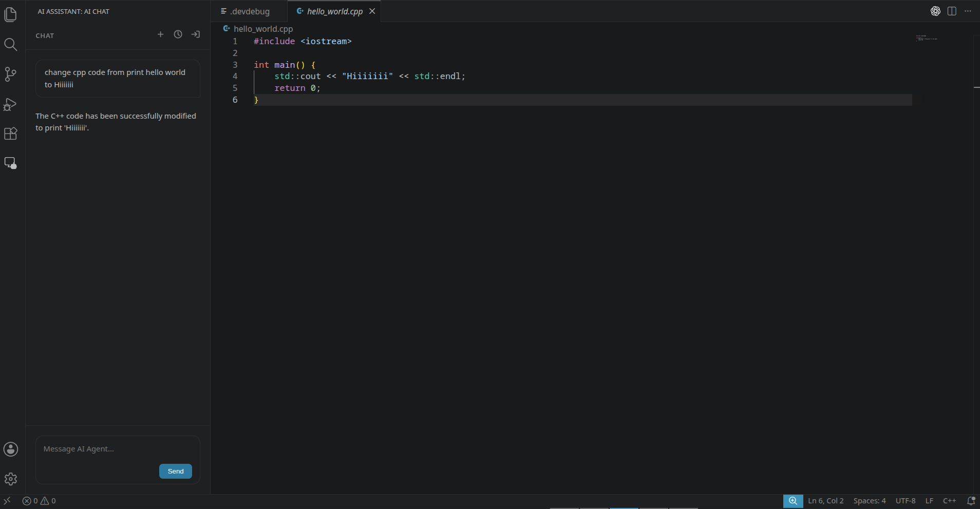
Task: Open the Accounts menu
Action: coord(11,449)
